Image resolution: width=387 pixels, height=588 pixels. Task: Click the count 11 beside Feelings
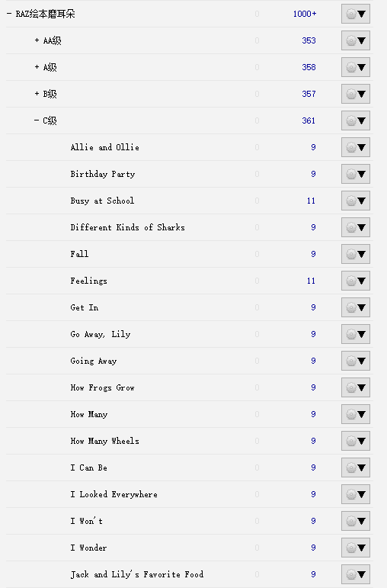311,281
